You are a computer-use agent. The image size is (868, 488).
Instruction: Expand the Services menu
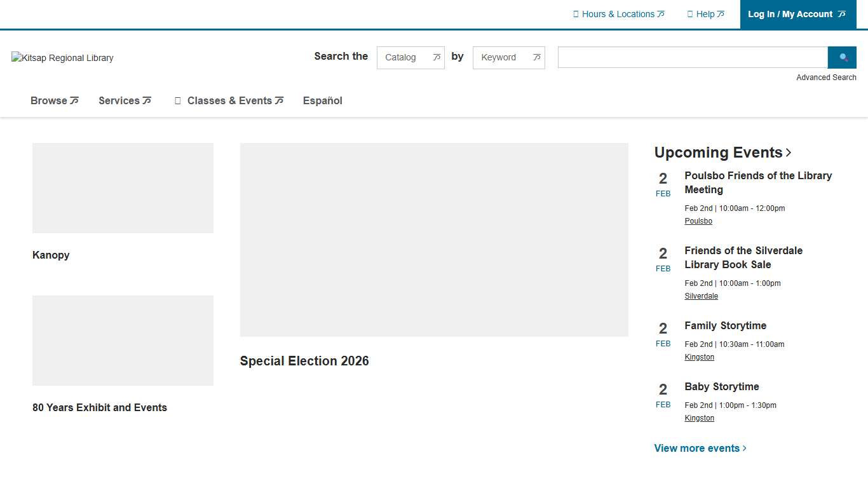click(125, 100)
